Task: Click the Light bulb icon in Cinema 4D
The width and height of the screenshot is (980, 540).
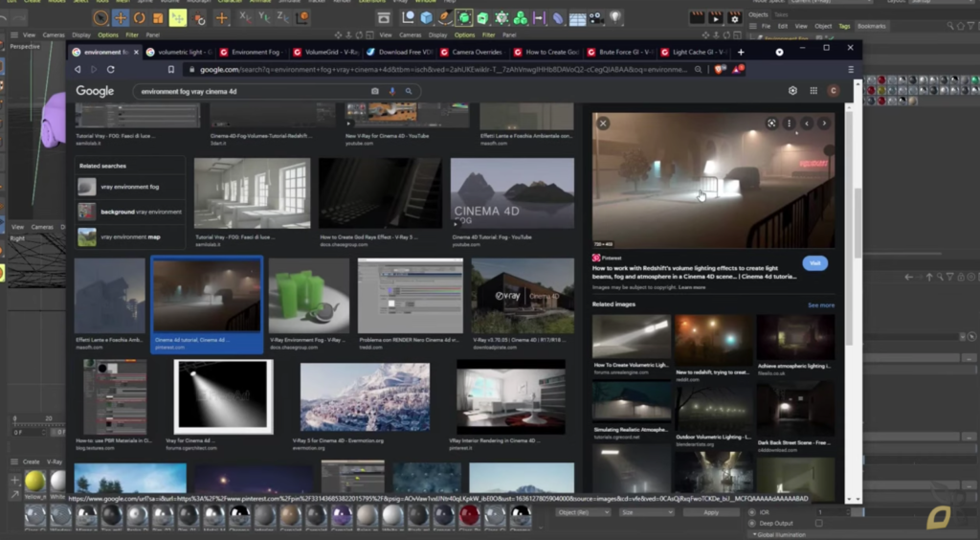Action: [615, 18]
